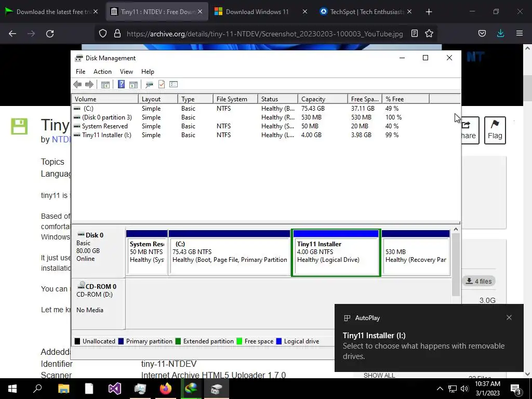Click the 4 files download badge
Screen dimensions: 532x399
click(x=478, y=281)
